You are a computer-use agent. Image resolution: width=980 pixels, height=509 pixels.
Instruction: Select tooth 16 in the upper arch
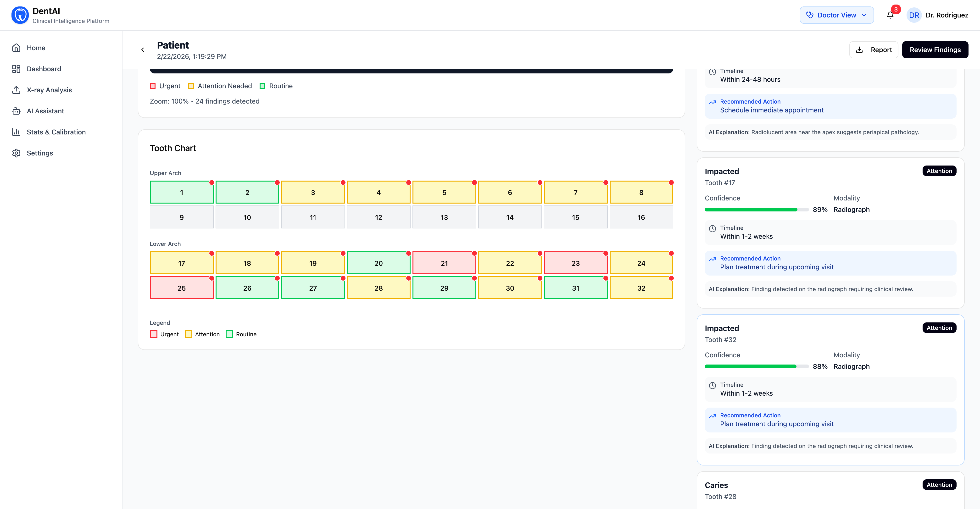click(x=641, y=217)
